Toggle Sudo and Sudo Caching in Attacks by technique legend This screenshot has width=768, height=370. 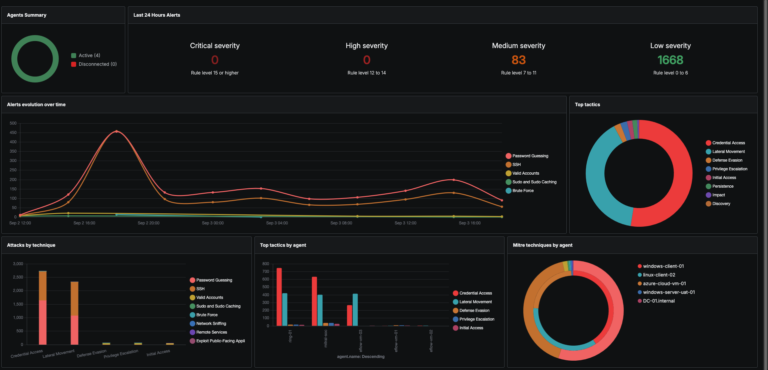215,306
